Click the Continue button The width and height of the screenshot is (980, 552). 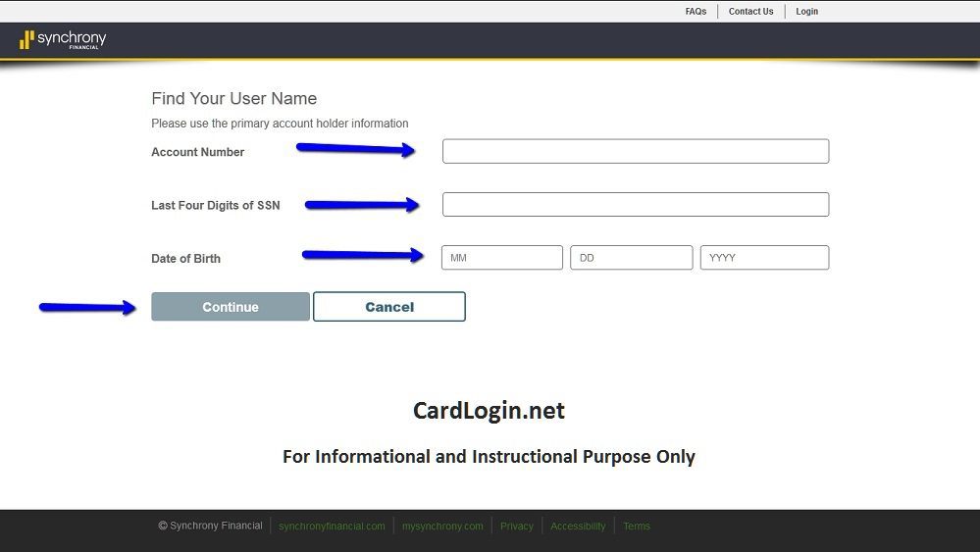231,307
